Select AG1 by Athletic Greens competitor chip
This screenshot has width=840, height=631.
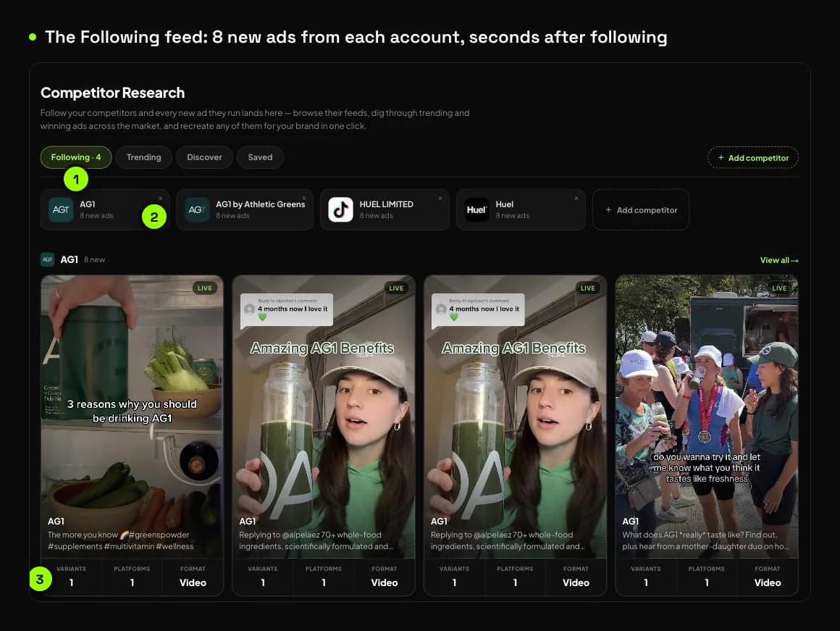point(245,209)
